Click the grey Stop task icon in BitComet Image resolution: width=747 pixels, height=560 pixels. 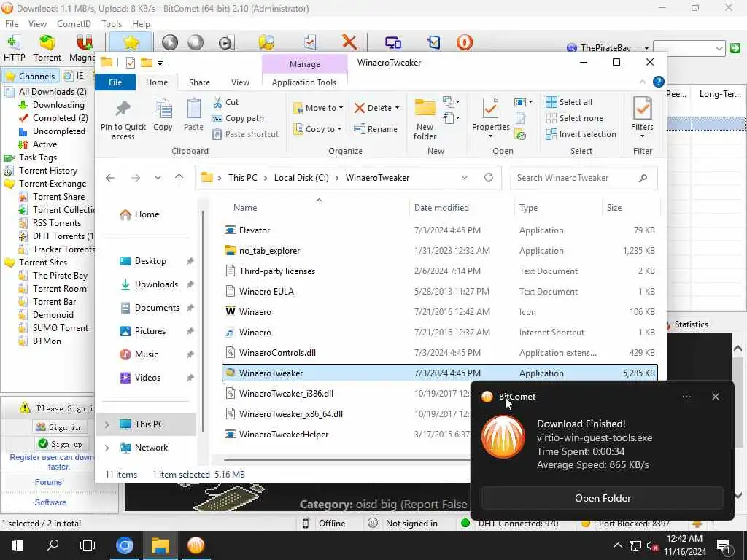click(196, 42)
